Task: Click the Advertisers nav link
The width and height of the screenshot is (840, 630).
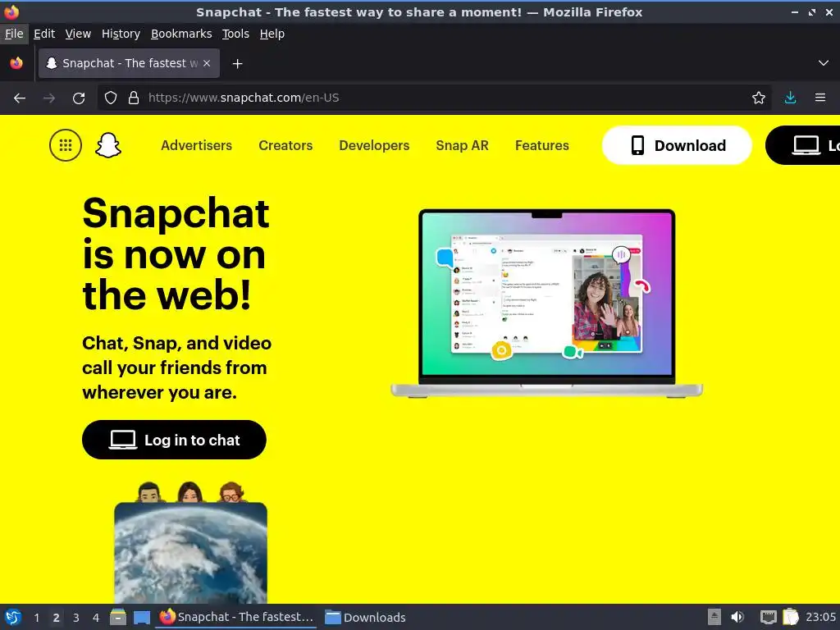Action: (x=197, y=145)
